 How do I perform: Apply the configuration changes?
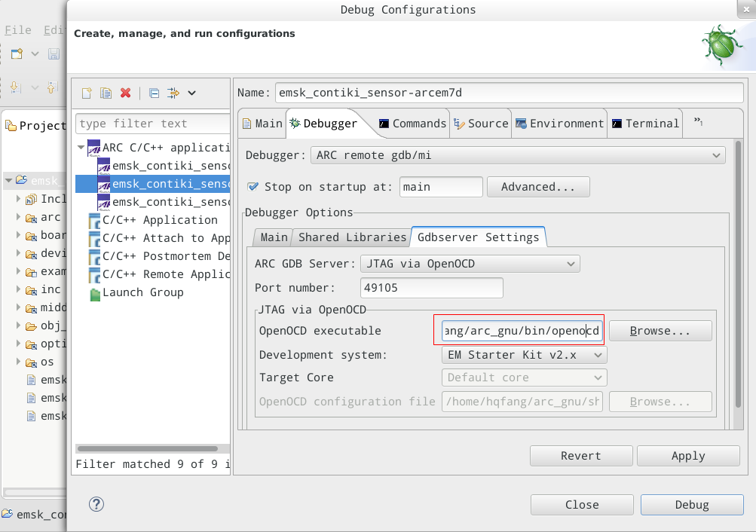click(687, 455)
